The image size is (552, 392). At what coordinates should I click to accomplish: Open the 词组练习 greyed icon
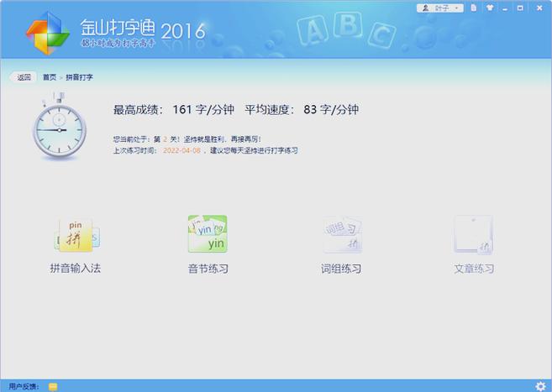[343, 234]
